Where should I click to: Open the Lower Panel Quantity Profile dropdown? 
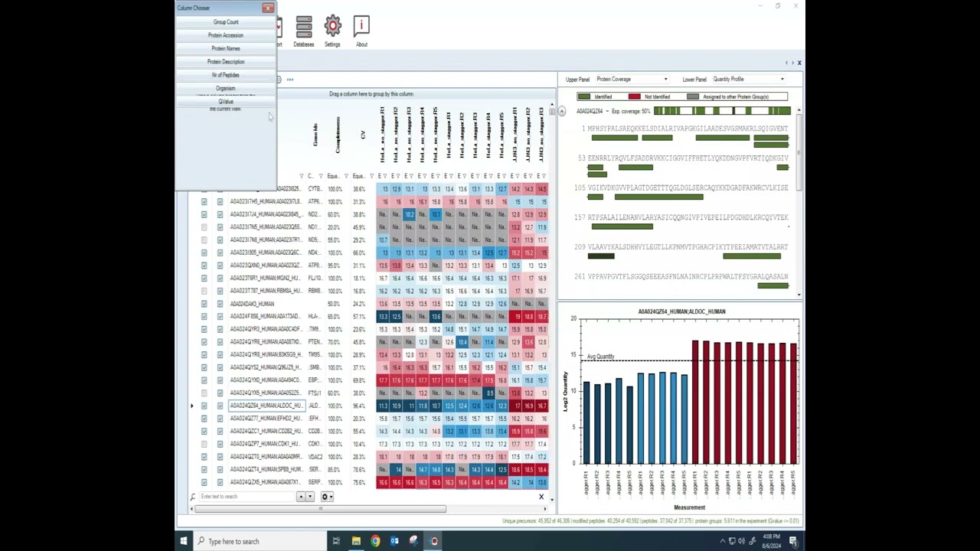click(749, 79)
